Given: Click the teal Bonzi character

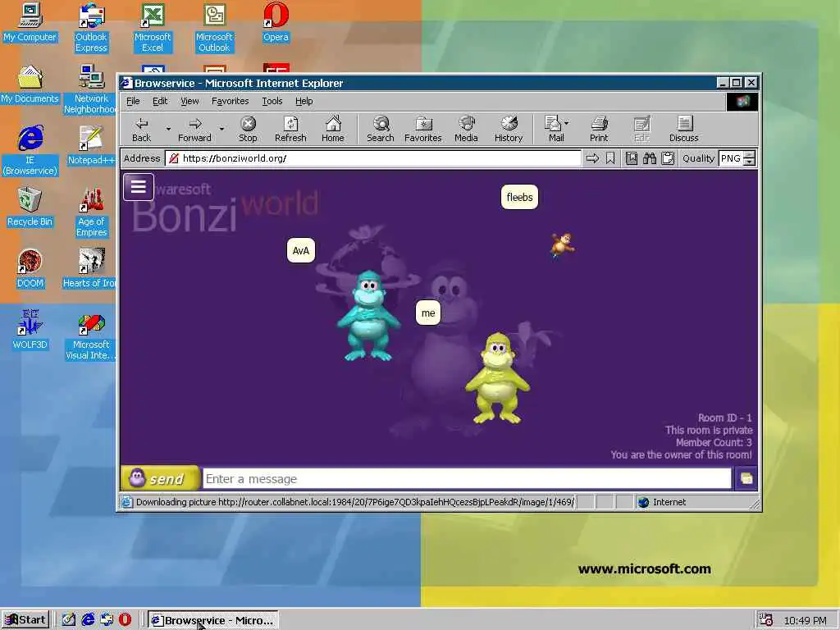Looking at the screenshot, I should [368, 315].
